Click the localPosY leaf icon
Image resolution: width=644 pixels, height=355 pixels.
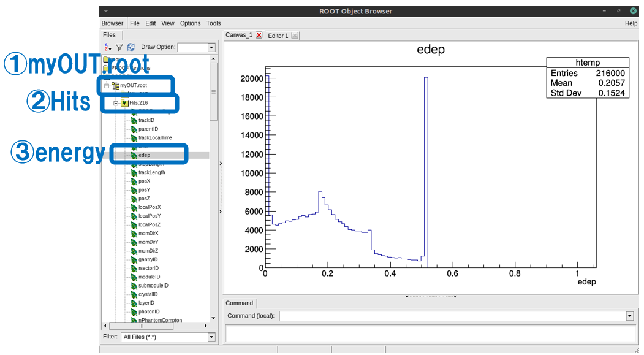click(x=134, y=216)
